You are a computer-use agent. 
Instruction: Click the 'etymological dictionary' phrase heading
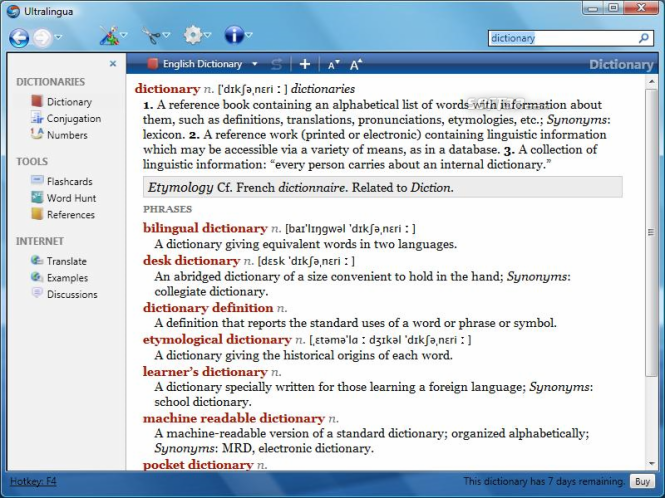[217, 339]
